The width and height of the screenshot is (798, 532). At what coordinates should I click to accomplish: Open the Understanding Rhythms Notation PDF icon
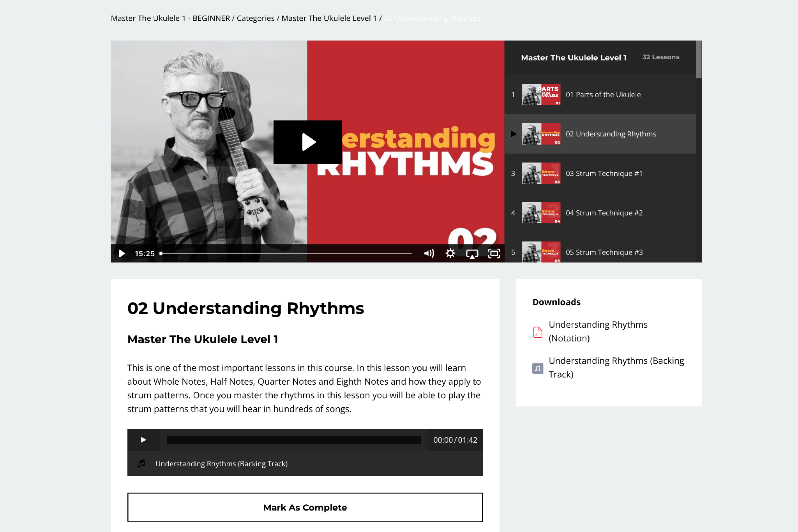538,332
